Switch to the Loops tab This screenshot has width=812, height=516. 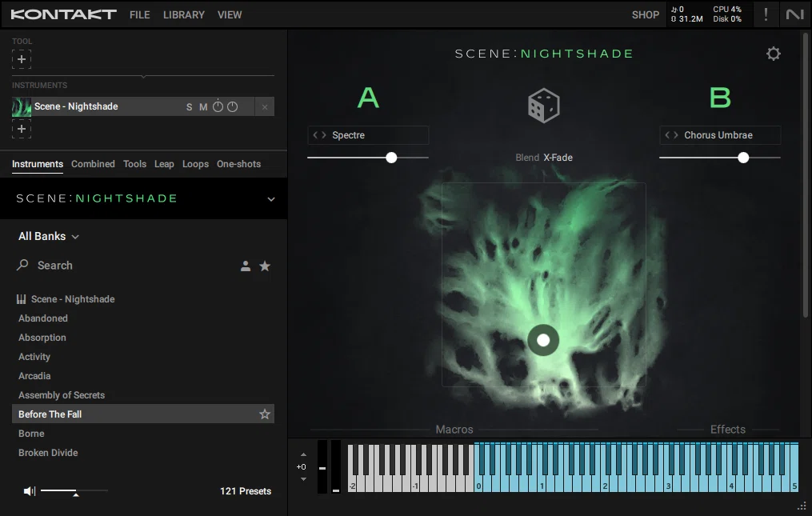coord(195,164)
